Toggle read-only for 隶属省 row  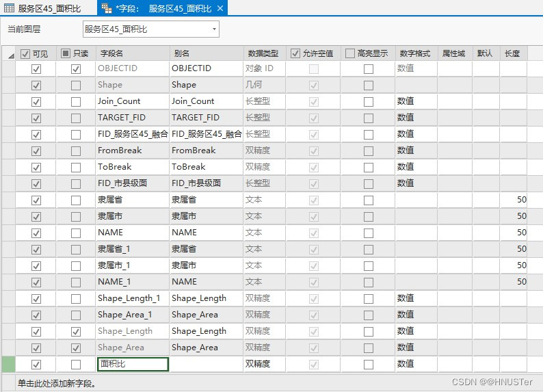coord(75,200)
